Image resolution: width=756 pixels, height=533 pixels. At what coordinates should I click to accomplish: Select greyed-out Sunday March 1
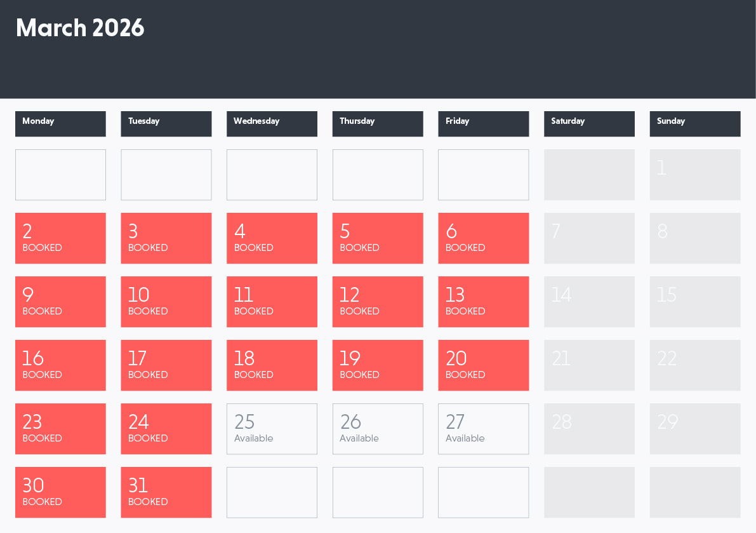(695, 175)
